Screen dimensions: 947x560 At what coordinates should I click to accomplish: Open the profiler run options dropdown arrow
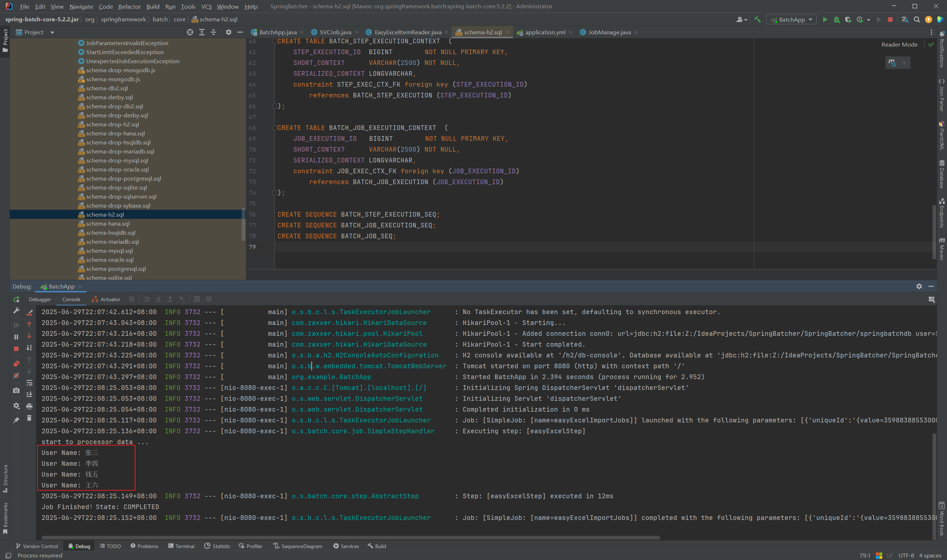click(869, 19)
